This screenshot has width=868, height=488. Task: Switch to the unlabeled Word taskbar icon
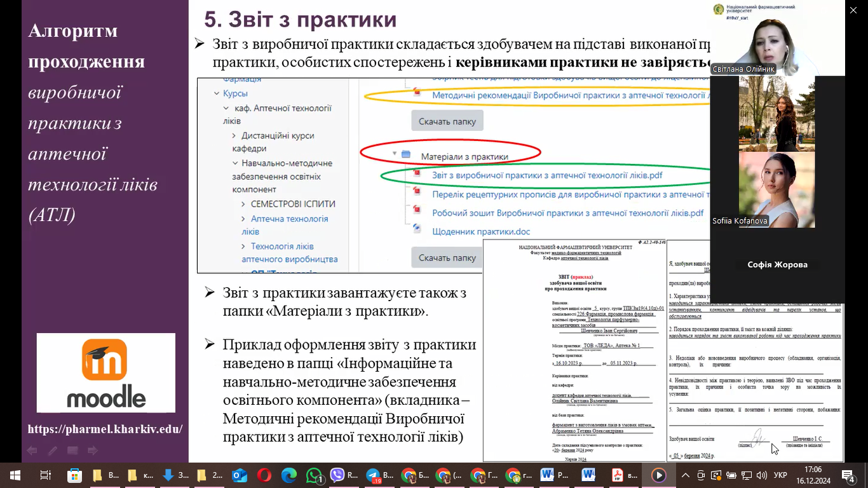[x=588, y=475]
